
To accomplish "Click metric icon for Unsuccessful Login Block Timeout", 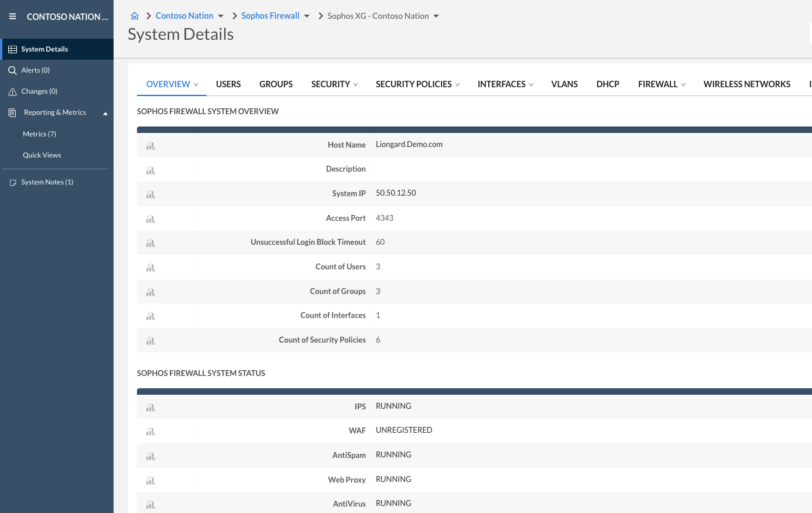I will (x=150, y=243).
